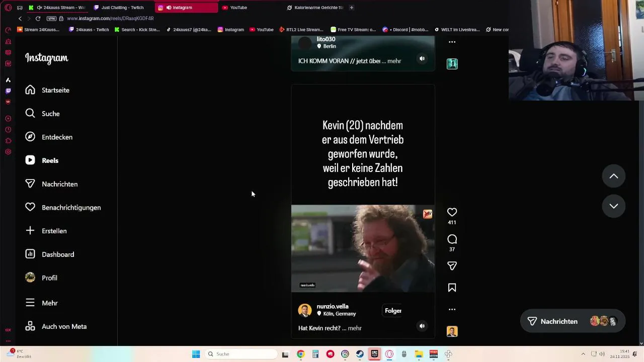
Task: Click Erstellen to create a post
Action: click(x=46, y=231)
